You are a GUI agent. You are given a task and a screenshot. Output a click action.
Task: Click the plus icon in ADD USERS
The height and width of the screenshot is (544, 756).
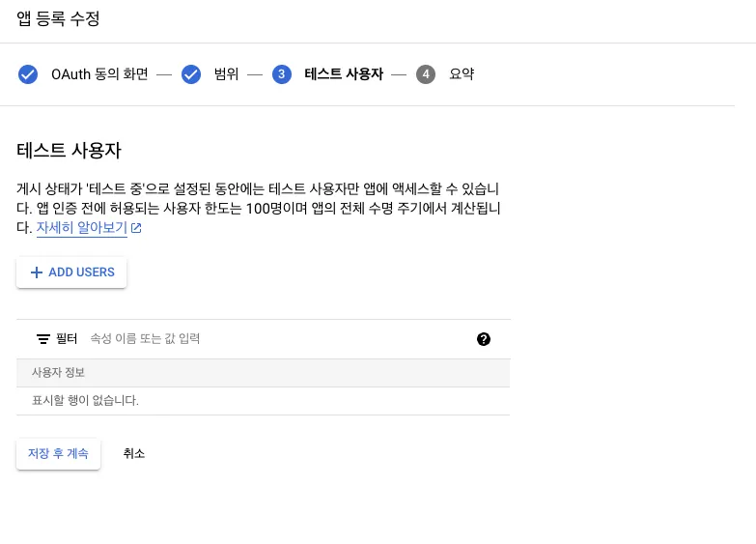click(x=37, y=272)
